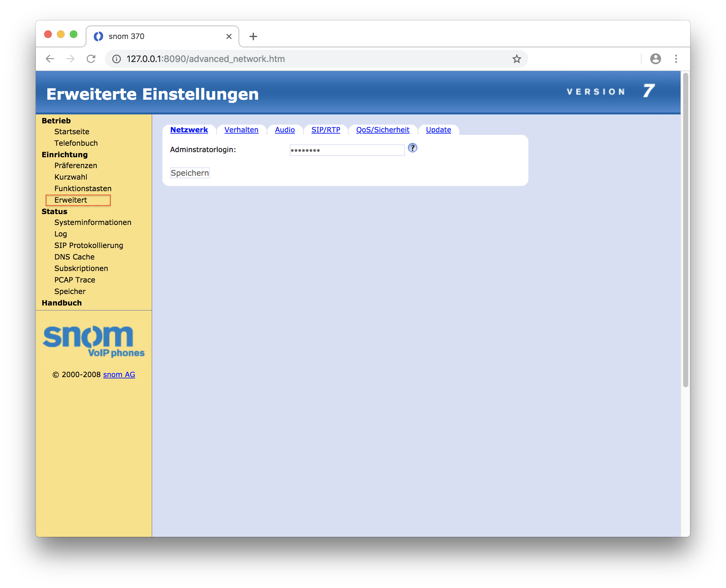Open a new browser tab

[253, 36]
